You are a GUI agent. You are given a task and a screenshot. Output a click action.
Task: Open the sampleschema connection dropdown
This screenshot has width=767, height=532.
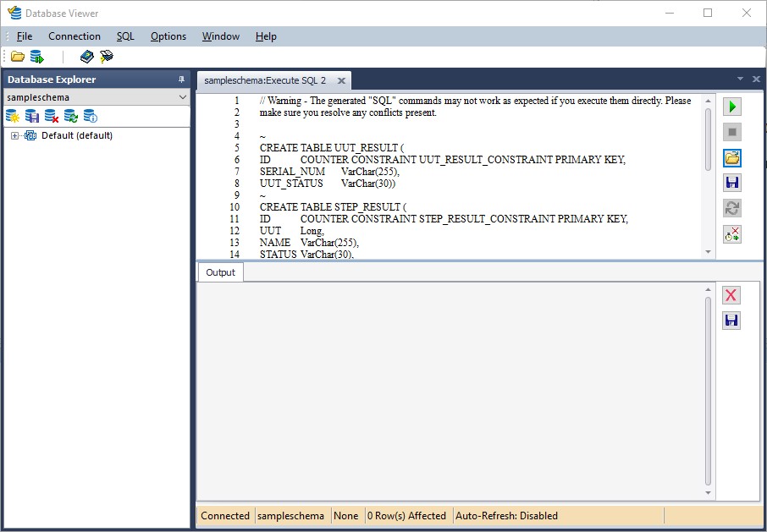(x=183, y=97)
